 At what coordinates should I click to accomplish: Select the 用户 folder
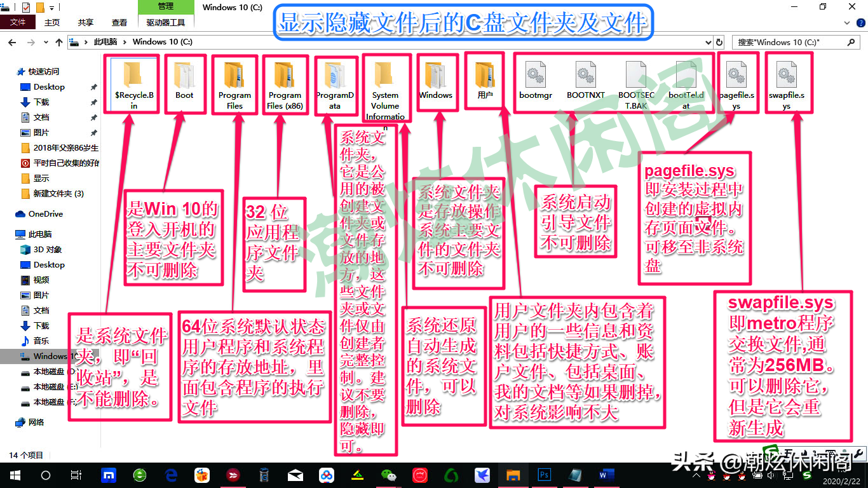coord(485,79)
